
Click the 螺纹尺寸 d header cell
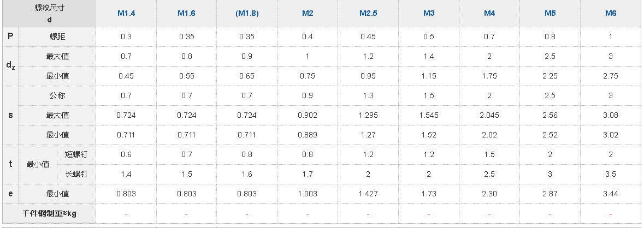point(49,13)
